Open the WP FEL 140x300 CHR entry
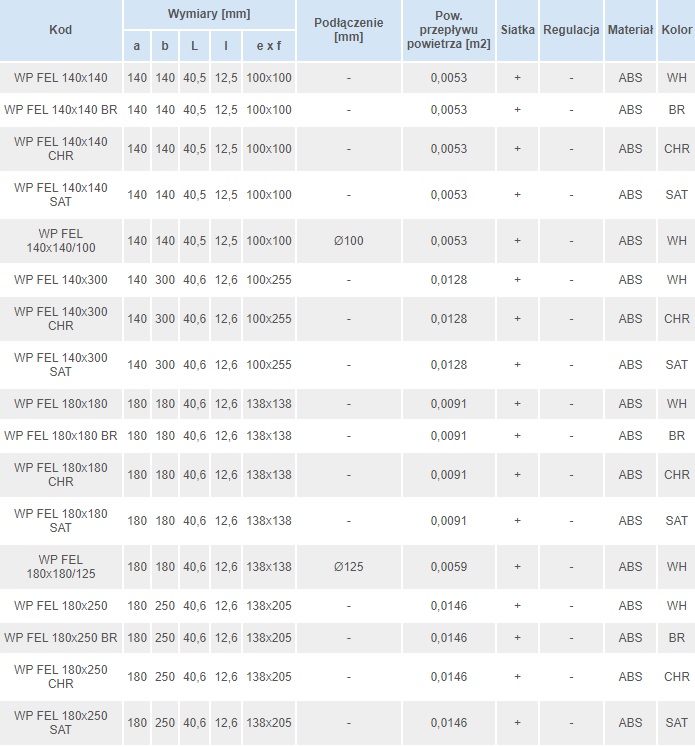 tap(60, 318)
